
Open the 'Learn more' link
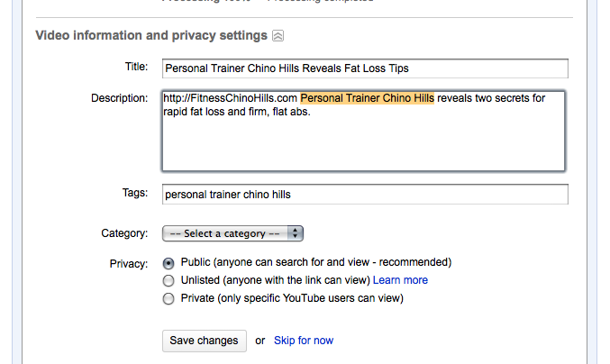[400, 280]
